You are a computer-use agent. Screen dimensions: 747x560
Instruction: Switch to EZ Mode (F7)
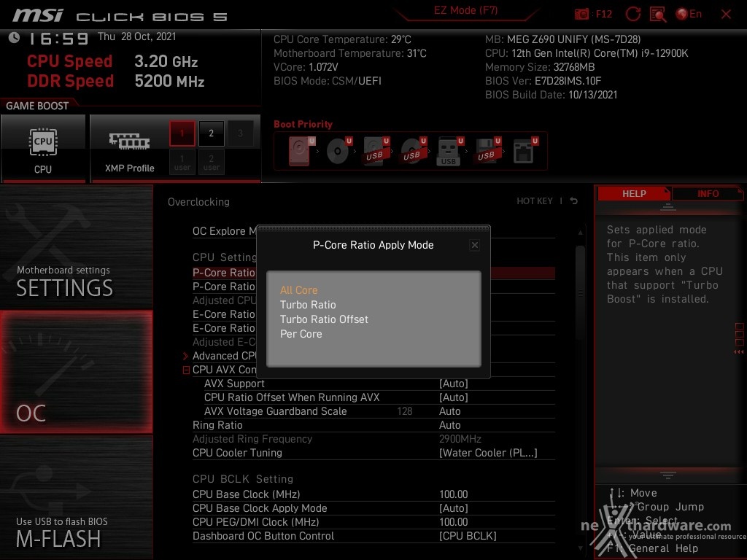click(466, 10)
